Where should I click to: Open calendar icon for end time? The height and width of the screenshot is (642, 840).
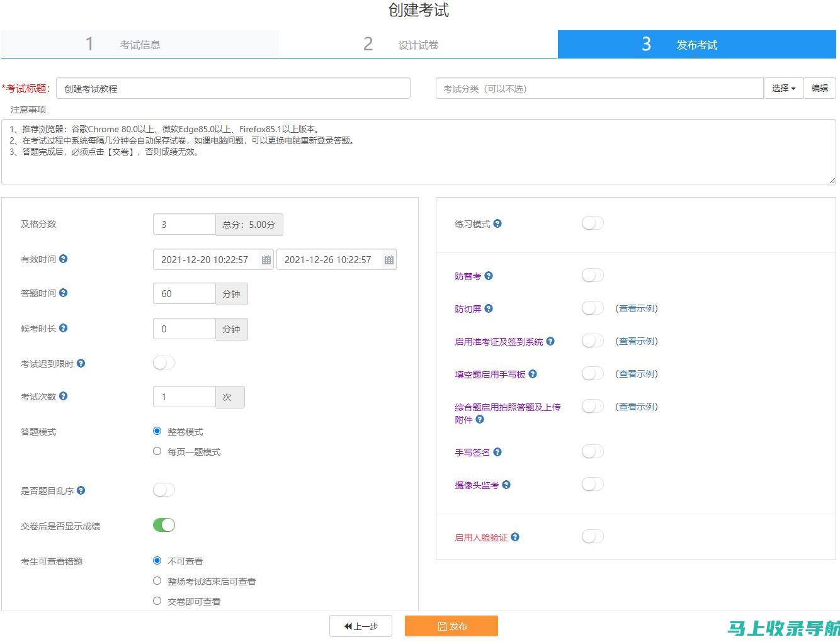pos(389,260)
